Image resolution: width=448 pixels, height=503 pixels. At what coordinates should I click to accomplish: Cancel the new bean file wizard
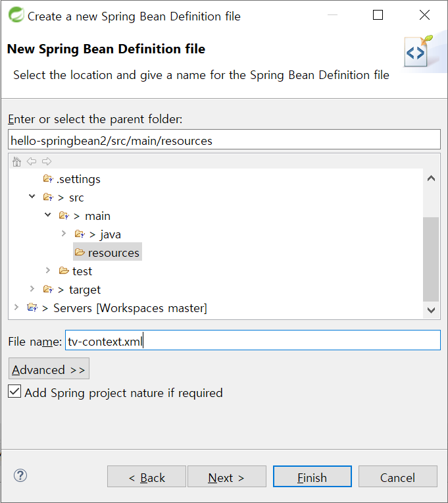[398, 477]
